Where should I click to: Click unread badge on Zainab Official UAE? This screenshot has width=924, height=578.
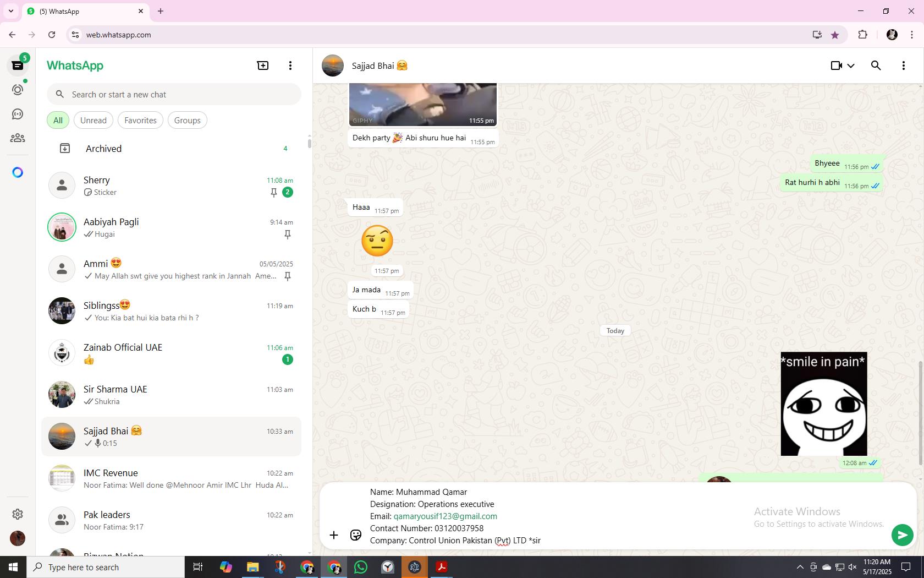point(287,359)
